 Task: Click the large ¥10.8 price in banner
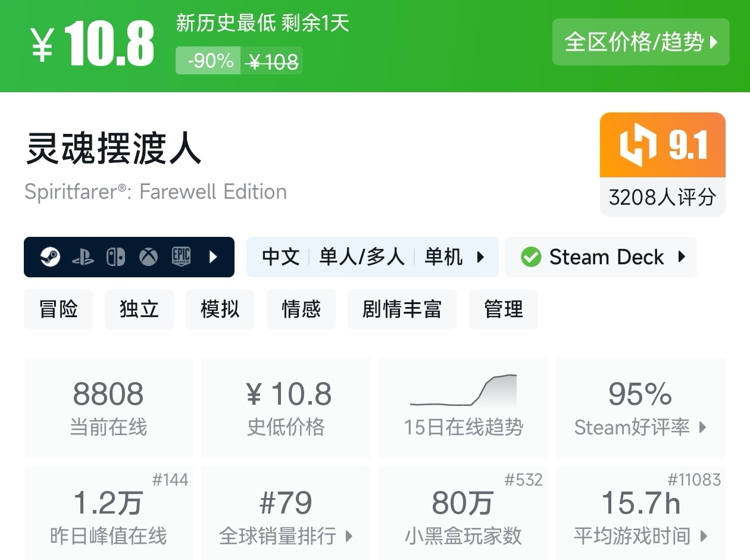[92, 44]
